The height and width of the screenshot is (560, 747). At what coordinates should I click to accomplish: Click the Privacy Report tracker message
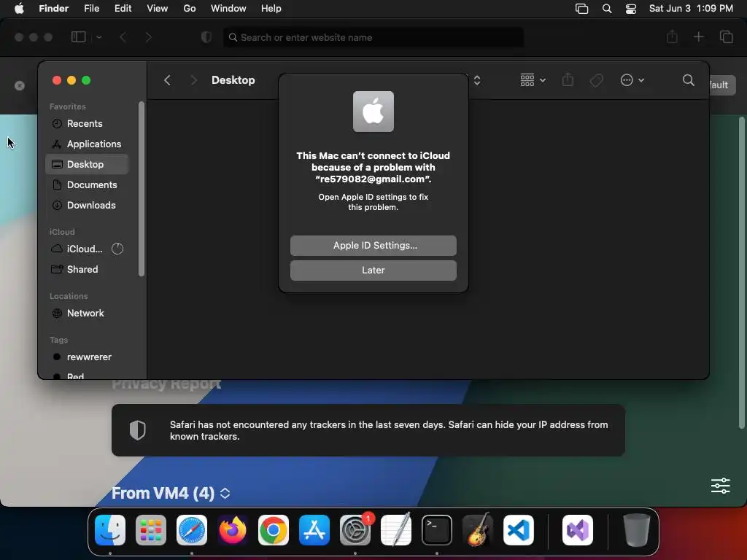tap(368, 430)
